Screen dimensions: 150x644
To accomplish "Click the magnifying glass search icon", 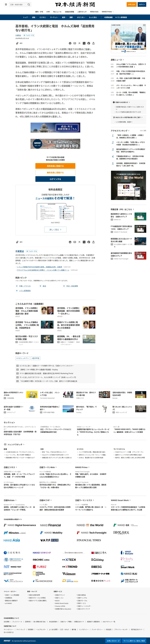I will (x=29, y=4).
